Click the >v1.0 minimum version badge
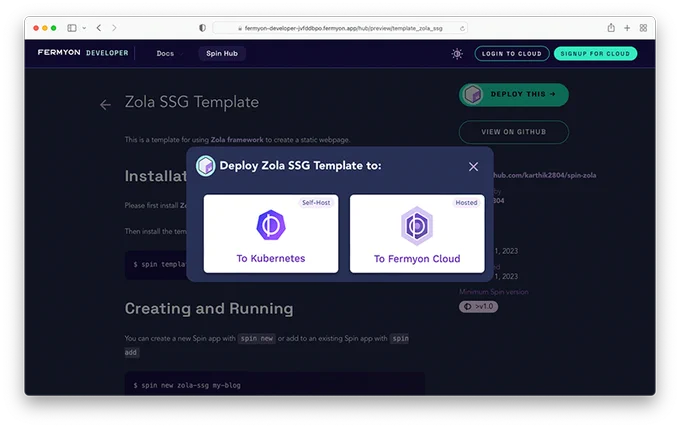This screenshot has height=428, width=680. pyautogui.click(x=478, y=307)
